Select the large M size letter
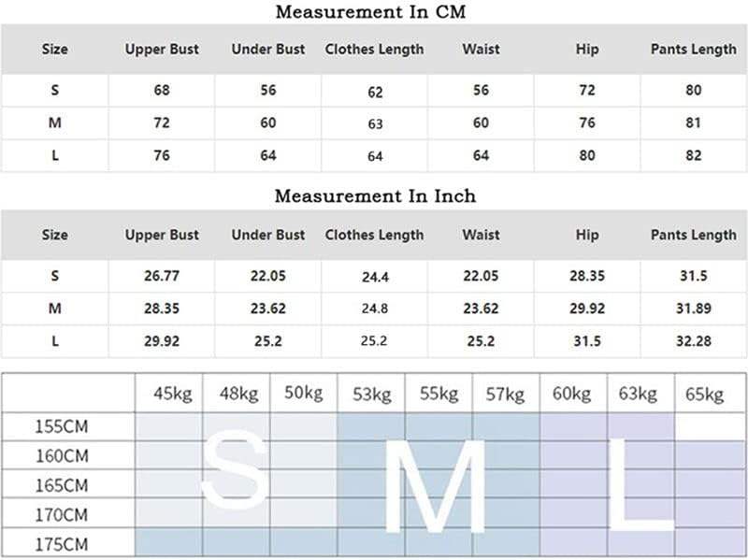The height and width of the screenshot is (560, 748). 435,483
